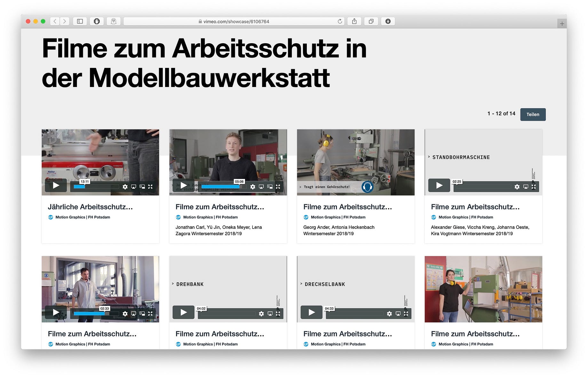
Task: Click AirPlay icon on Standbohrmaschine video
Action: tap(526, 187)
